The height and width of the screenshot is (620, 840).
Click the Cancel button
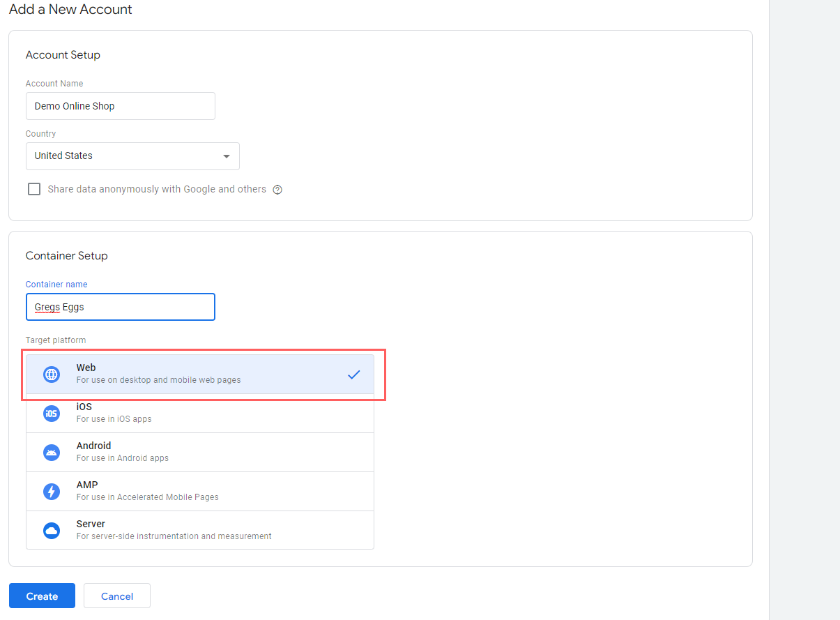117,596
